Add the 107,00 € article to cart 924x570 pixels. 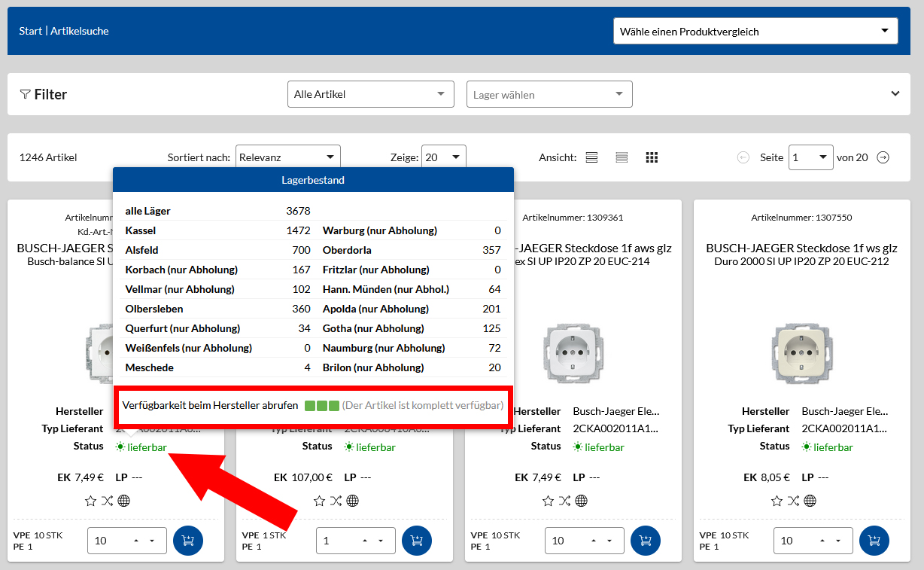coord(417,540)
